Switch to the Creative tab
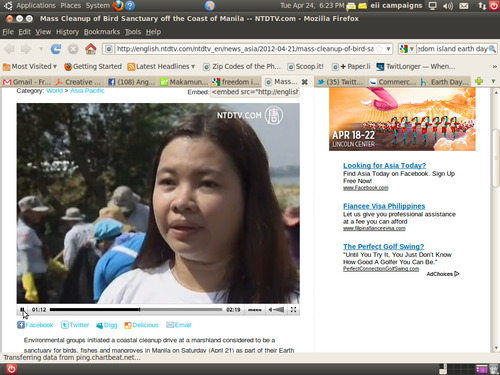Image resolution: width=500 pixels, height=375 pixels. (79, 82)
